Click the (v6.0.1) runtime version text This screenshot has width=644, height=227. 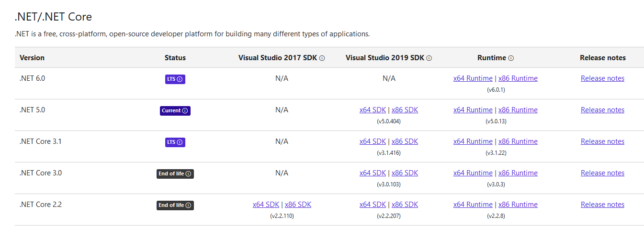[496, 90]
